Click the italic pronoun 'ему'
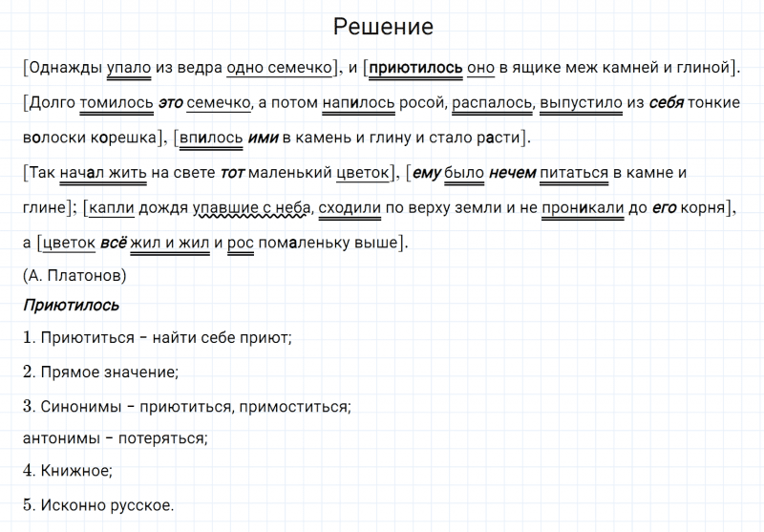This screenshot has width=764, height=532. tap(427, 173)
